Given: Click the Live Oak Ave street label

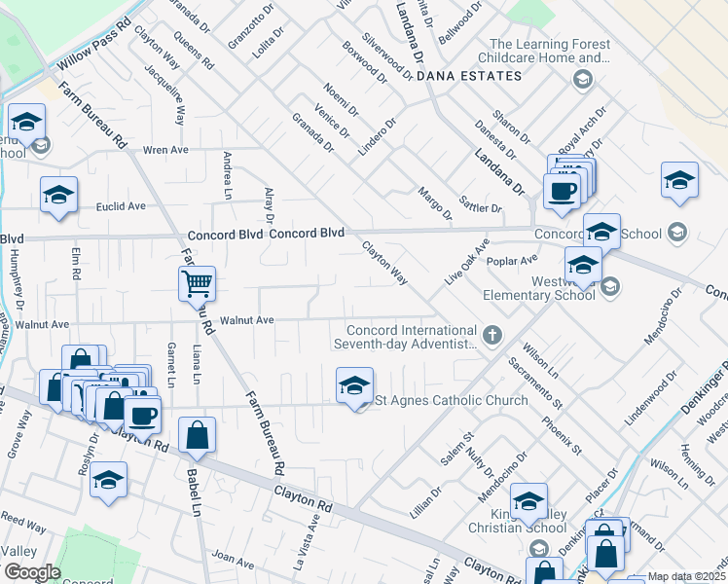Looking at the screenshot, I should click(466, 262).
